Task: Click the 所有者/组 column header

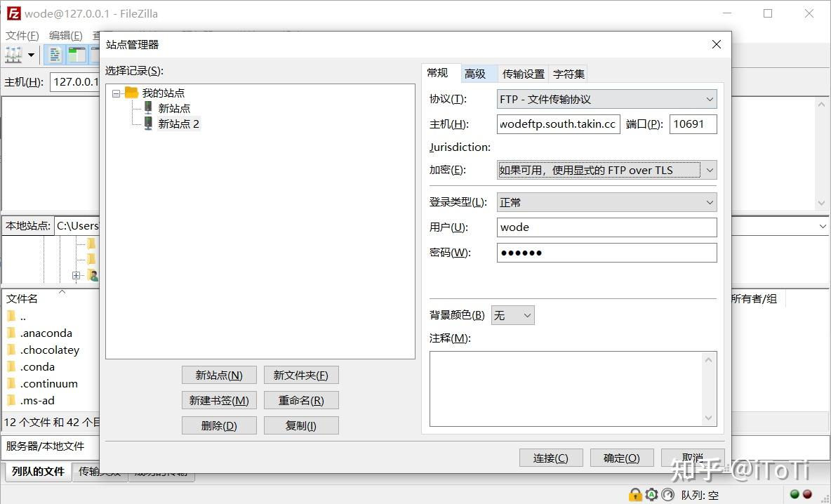Action: (755, 298)
